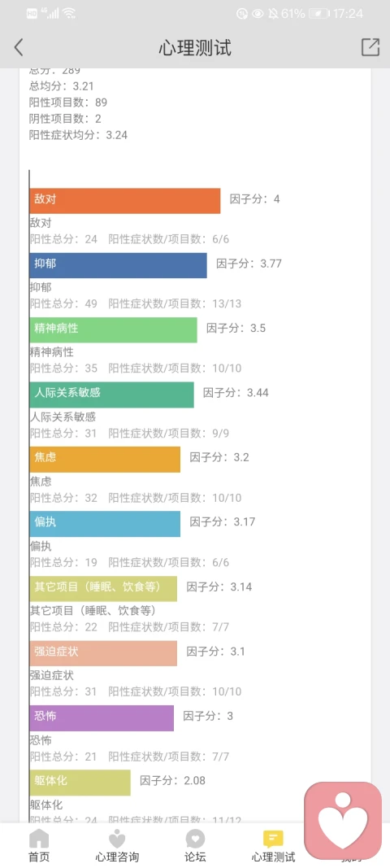Tap the floating pink heart icon
390x868 pixels.
pos(343,820)
